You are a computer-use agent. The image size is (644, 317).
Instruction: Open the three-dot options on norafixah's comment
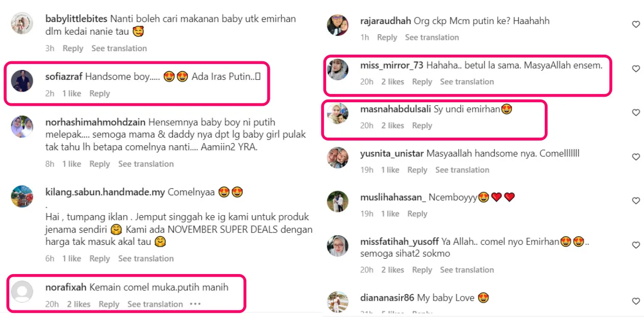(195, 304)
